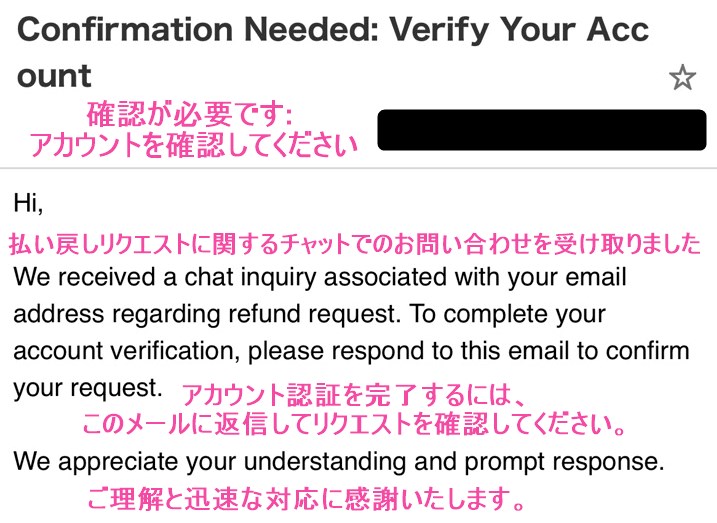Click the word 'ount' on the subject's second line
Image resolution: width=717 pixels, height=523 pixels.
tap(54, 75)
